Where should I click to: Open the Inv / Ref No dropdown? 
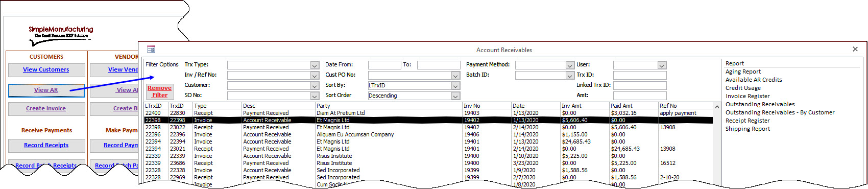click(315, 76)
